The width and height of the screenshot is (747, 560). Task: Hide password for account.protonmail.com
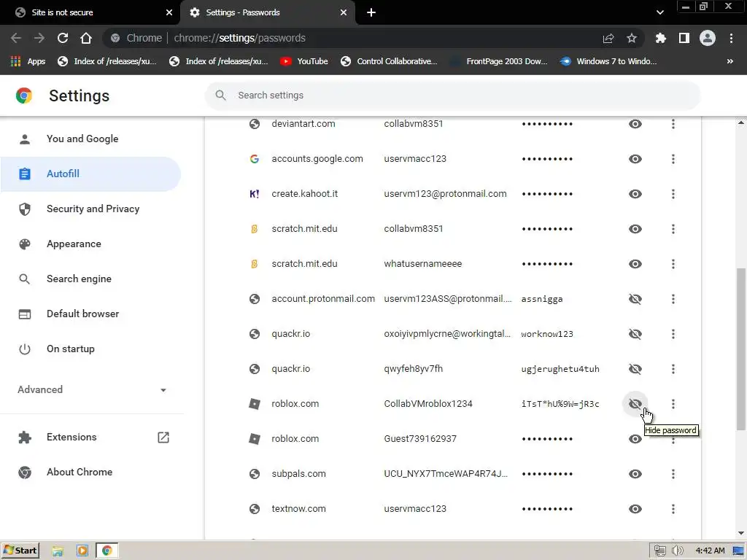point(635,299)
